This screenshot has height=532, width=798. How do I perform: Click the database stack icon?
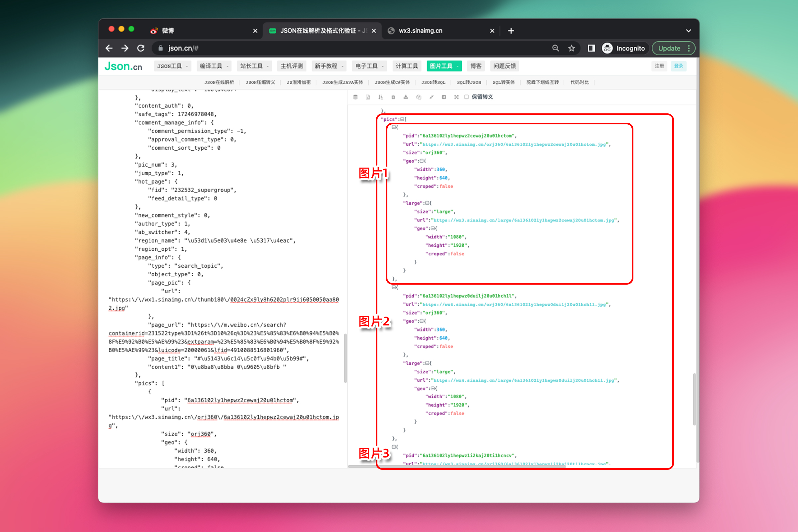pyautogui.click(x=355, y=97)
